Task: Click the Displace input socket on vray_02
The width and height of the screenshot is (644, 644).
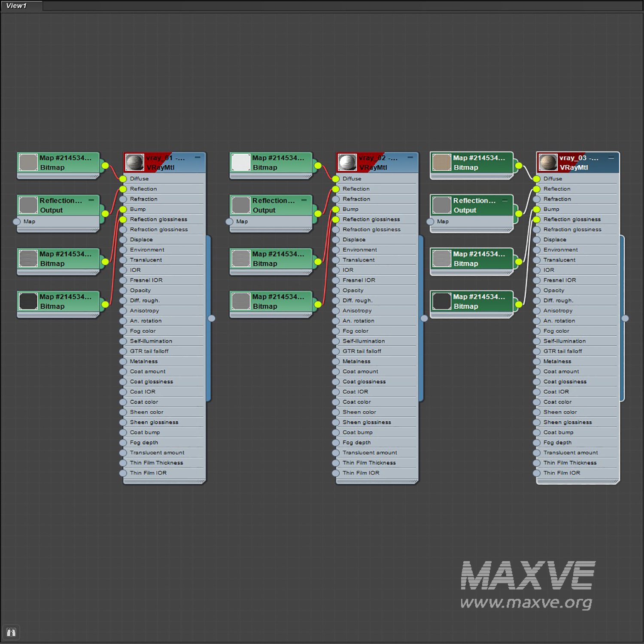Action: pyautogui.click(x=336, y=240)
